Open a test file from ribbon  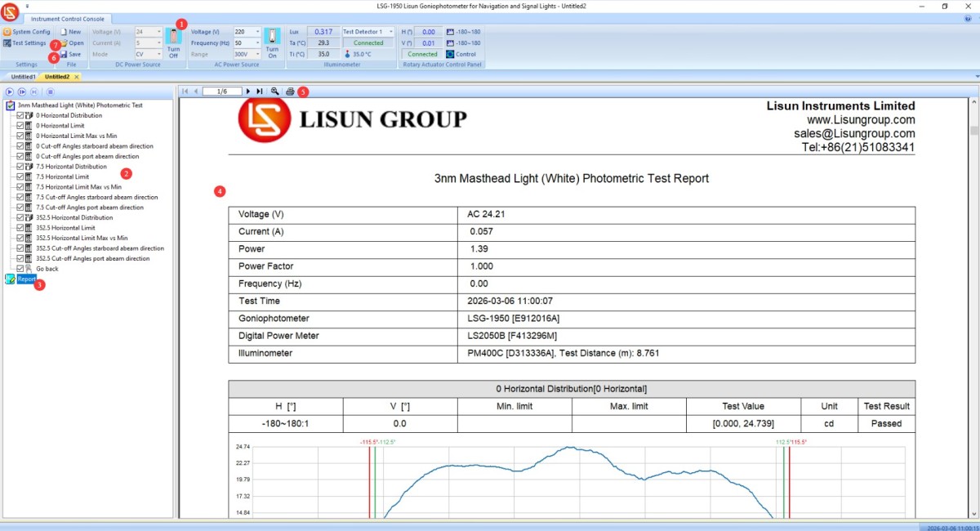coord(72,42)
